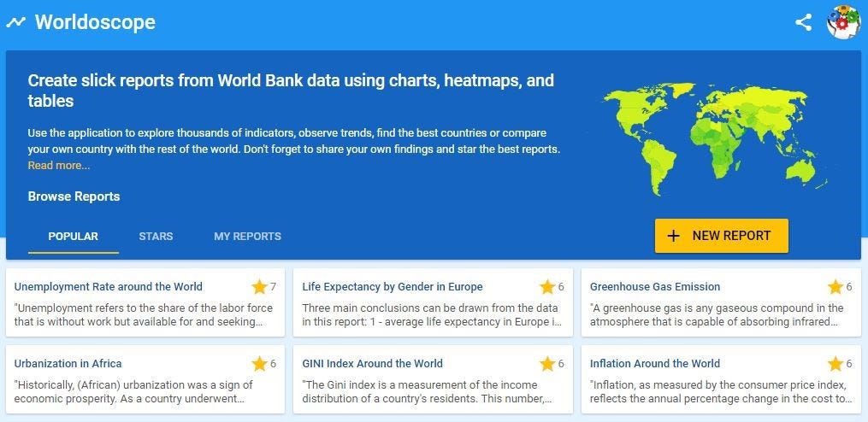Image resolution: width=868 pixels, height=422 pixels.
Task: Star the Unemployment Rate around the World report
Action: pos(259,286)
